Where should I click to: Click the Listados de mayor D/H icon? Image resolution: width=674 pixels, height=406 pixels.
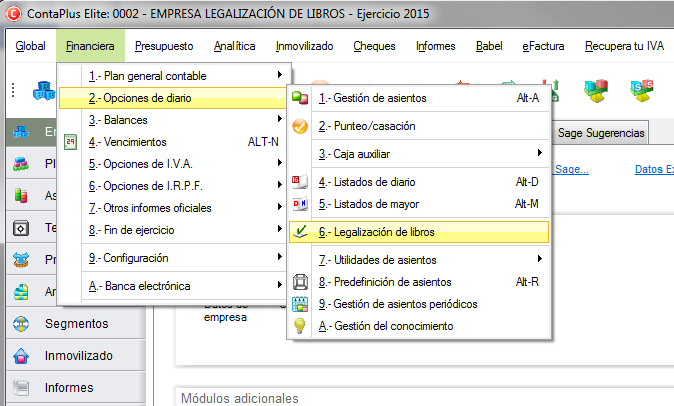300,204
